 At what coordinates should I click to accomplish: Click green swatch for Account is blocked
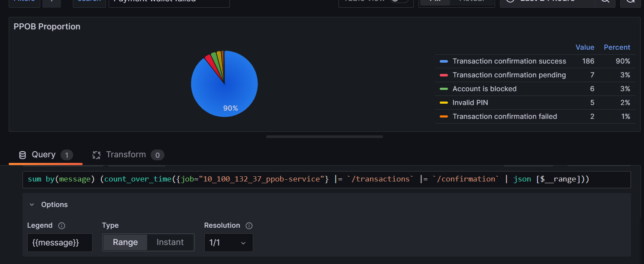tap(444, 89)
